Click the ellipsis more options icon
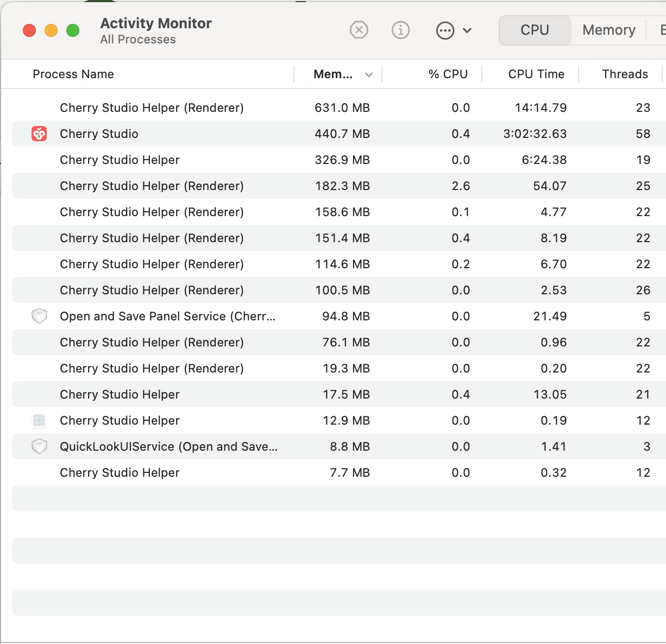 coord(445,30)
